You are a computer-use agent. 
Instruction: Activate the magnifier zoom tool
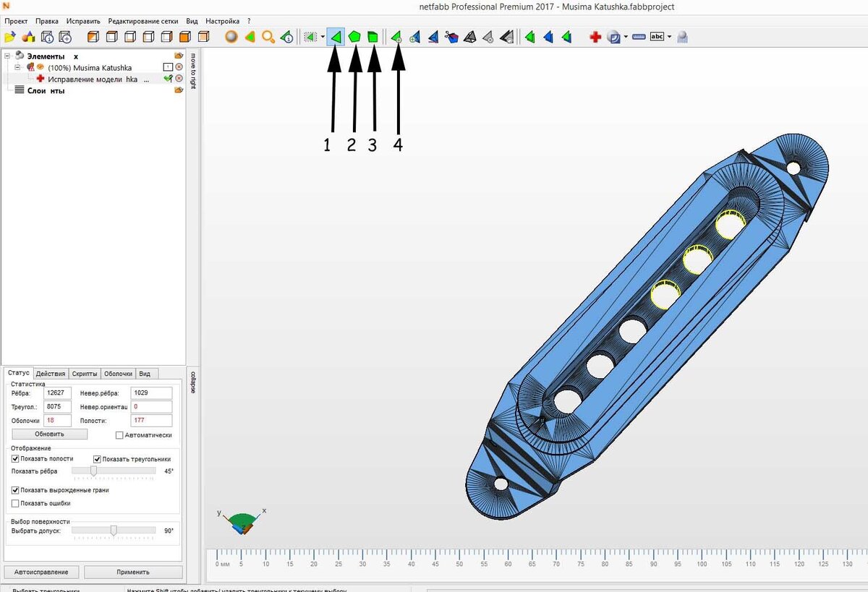coord(268,37)
